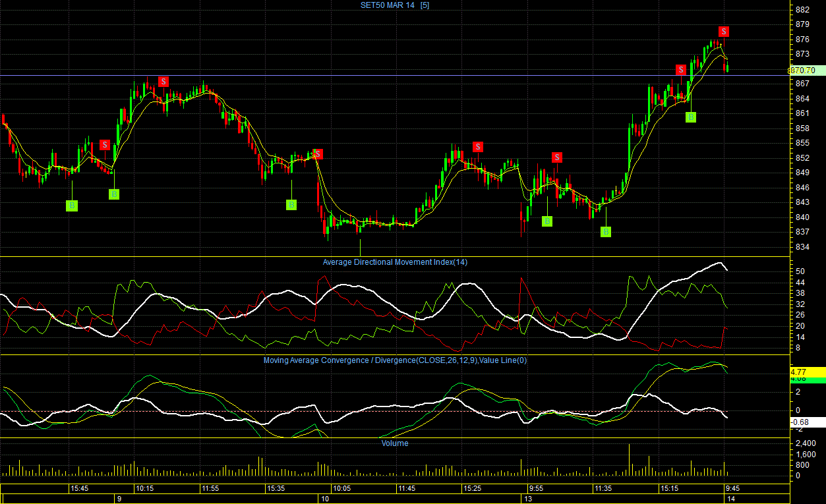The height and width of the screenshot is (504, 826).
Task: Click the 10:15 time axis label
Action: click(145, 489)
